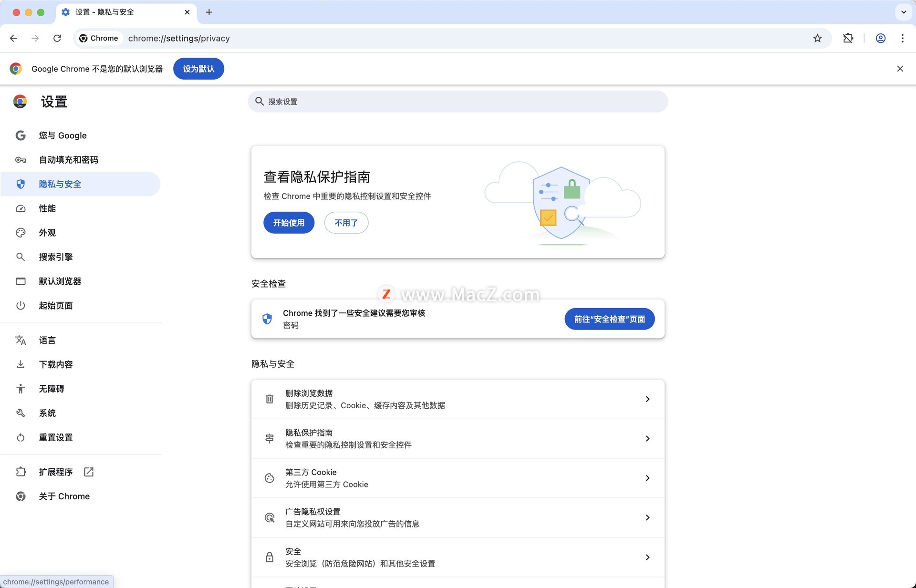
Task: Click the Chrome site info chip in address bar
Action: pos(99,38)
